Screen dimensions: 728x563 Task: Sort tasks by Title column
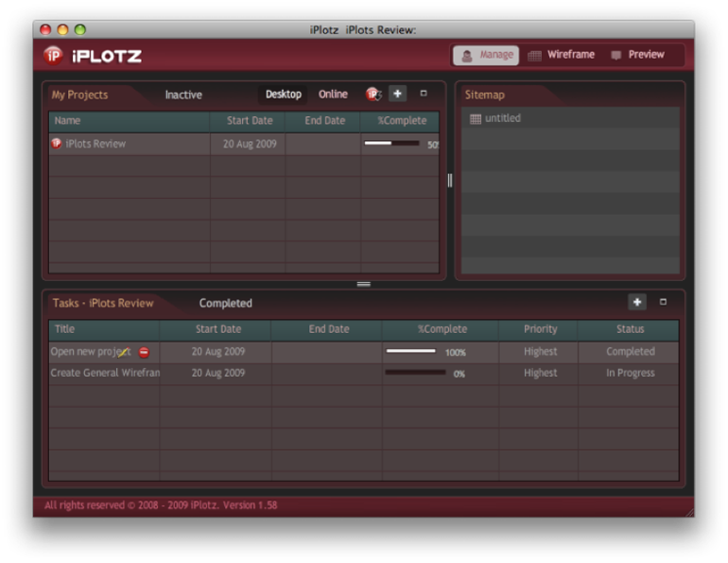pos(104,329)
